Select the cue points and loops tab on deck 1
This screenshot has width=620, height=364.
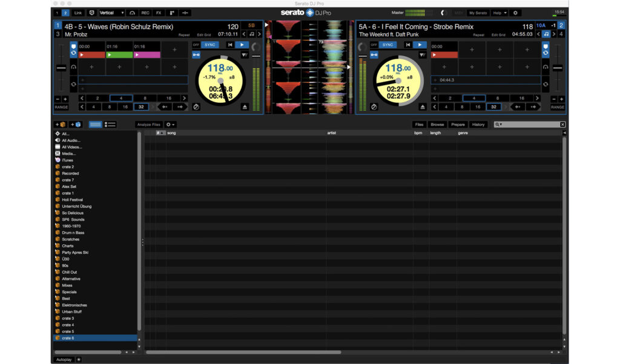click(x=73, y=50)
